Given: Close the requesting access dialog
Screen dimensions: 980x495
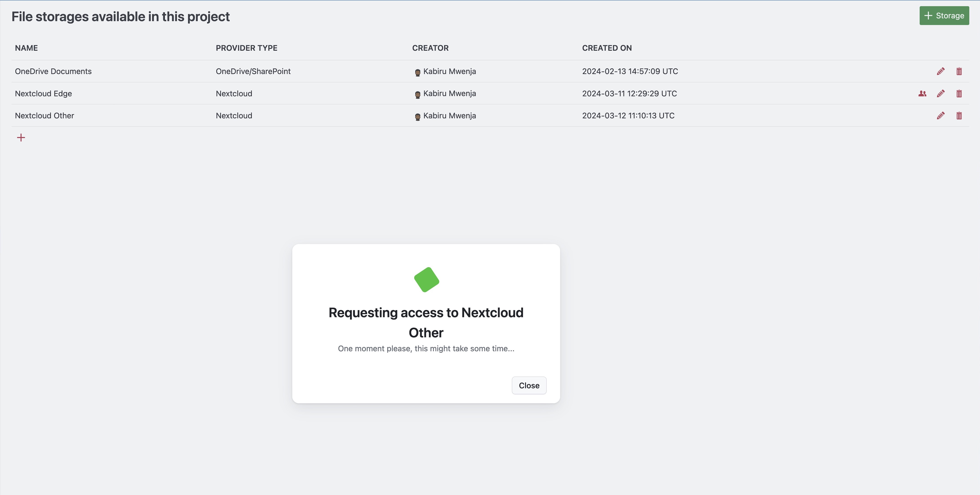Looking at the screenshot, I should (x=529, y=385).
